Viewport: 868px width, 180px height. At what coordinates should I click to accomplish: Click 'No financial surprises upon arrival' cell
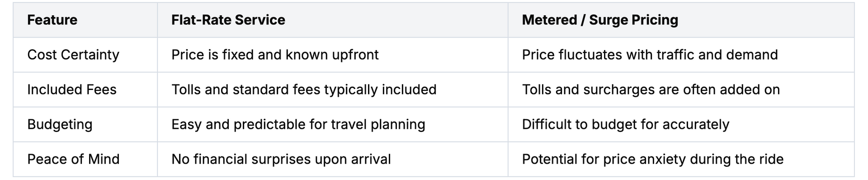281,159
